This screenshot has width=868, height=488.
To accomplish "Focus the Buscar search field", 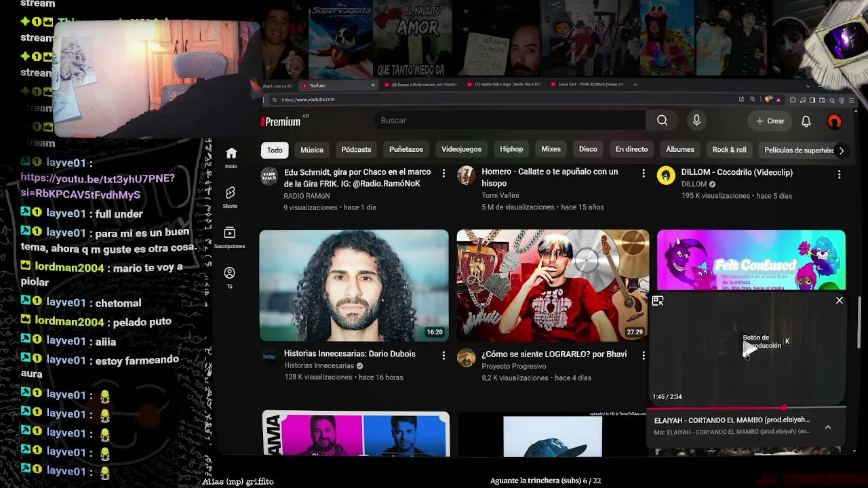I will click(509, 121).
